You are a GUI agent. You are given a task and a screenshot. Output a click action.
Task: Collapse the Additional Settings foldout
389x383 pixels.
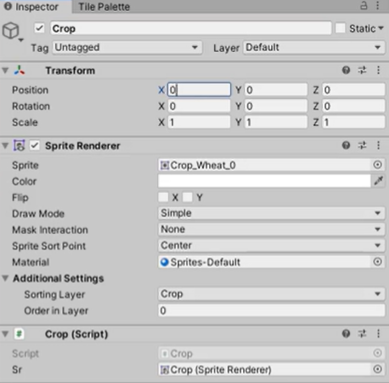(5, 278)
